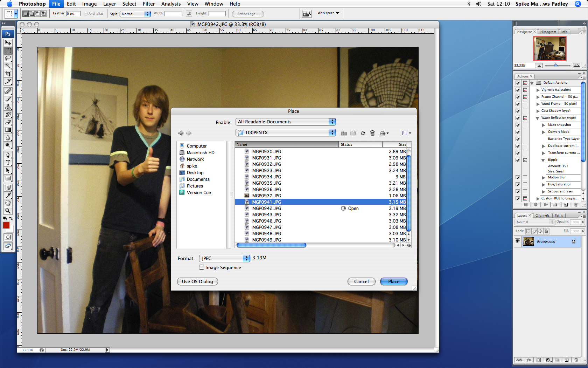Click the volume icon in menu bar

coord(479,4)
